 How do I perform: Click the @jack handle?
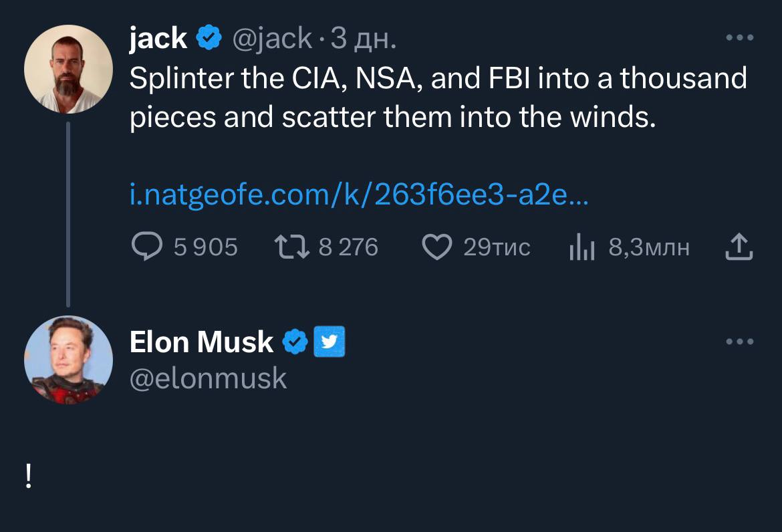coord(271,38)
